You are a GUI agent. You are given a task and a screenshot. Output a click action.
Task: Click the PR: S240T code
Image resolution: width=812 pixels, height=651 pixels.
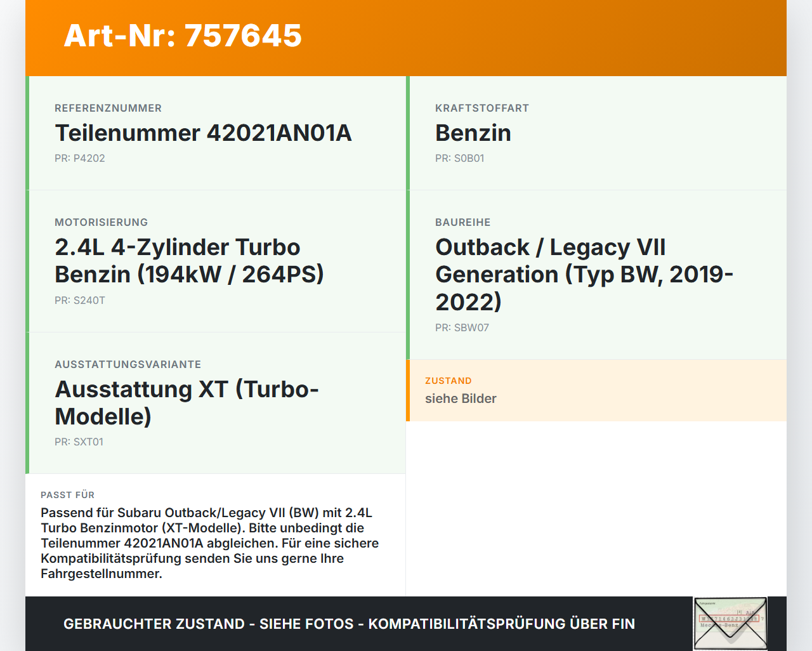pyautogui.click(x=80, y=300)
